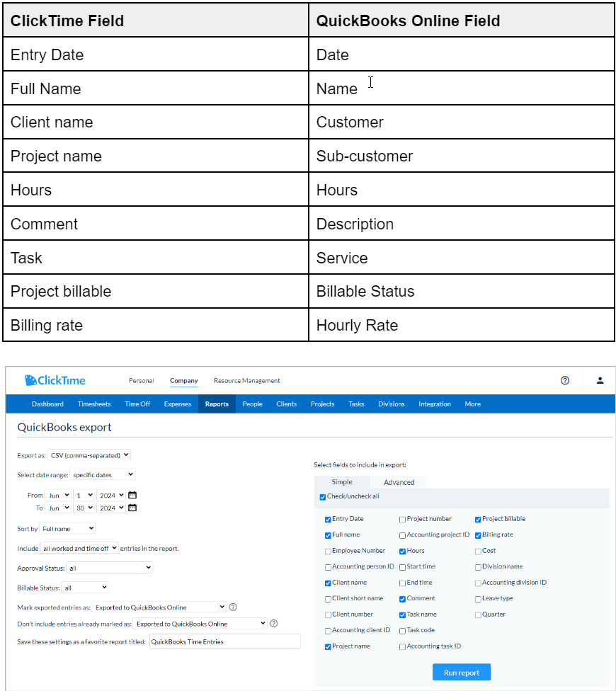Open the Billable Status dropdown
Screen dimensions: 616x691
84,587
